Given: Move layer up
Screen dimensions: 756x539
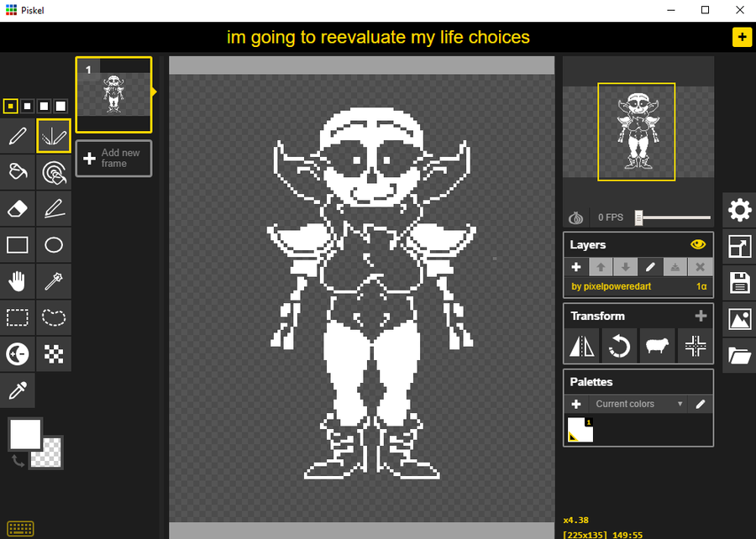Looking at the screenshot, I should point(601,267).
